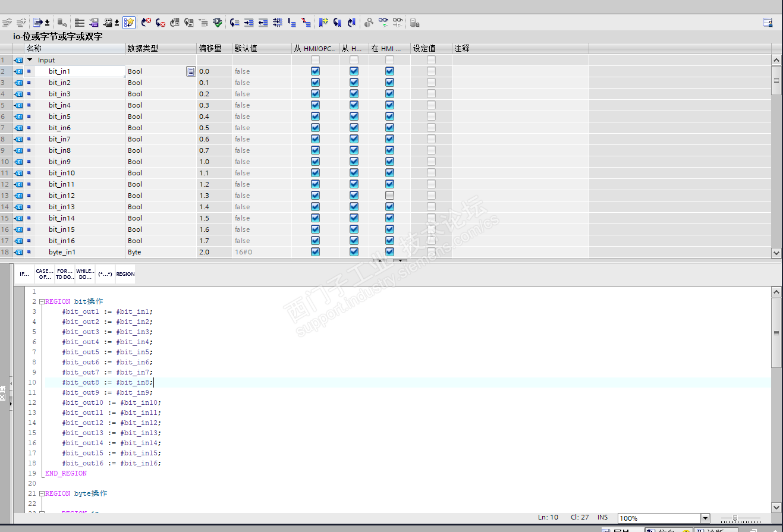Viewport: 783px width, 532px height.
Task: Click the database lock icon in toolbar
Action: (415, 23)
